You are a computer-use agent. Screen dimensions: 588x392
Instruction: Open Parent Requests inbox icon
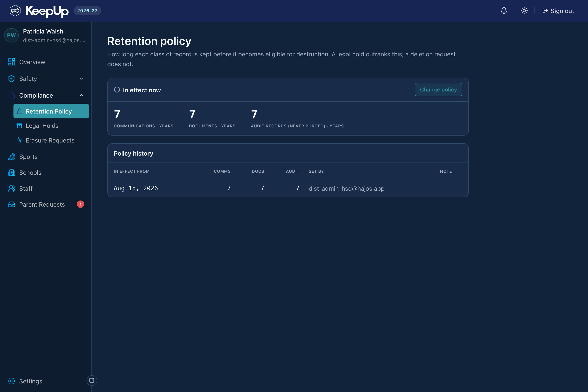coord(11,205)
